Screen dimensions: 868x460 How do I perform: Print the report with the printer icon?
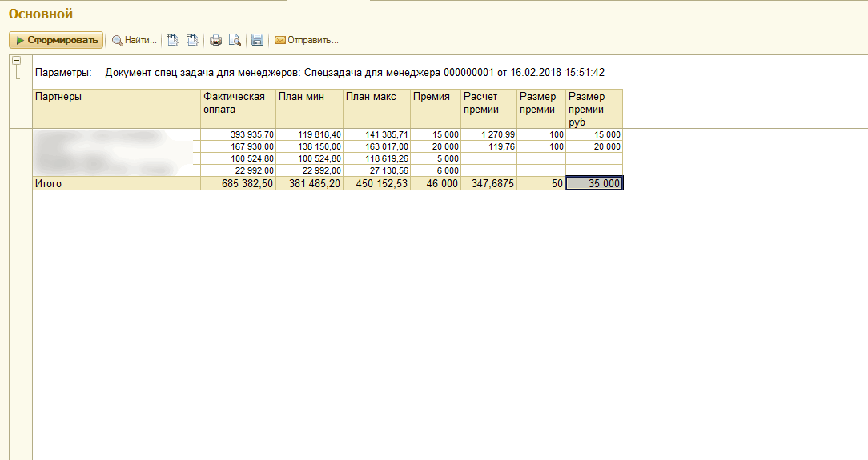pos(215,40)
